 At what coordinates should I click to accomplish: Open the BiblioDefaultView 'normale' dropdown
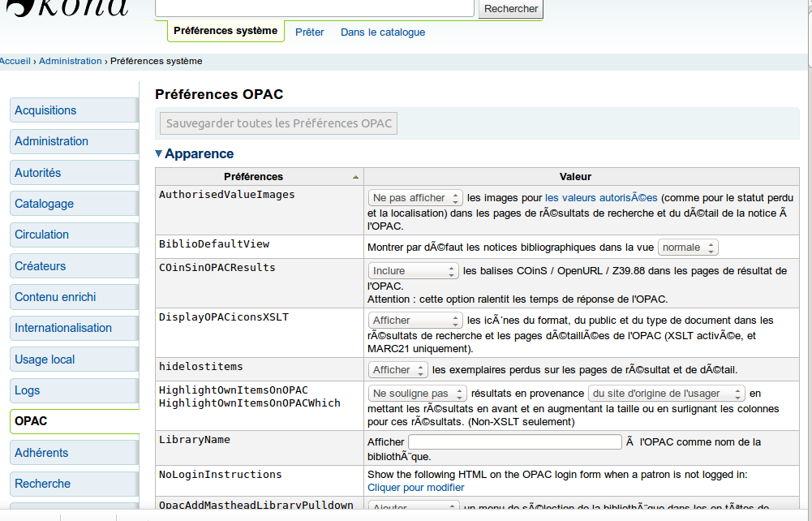click(x=687, y=248)
